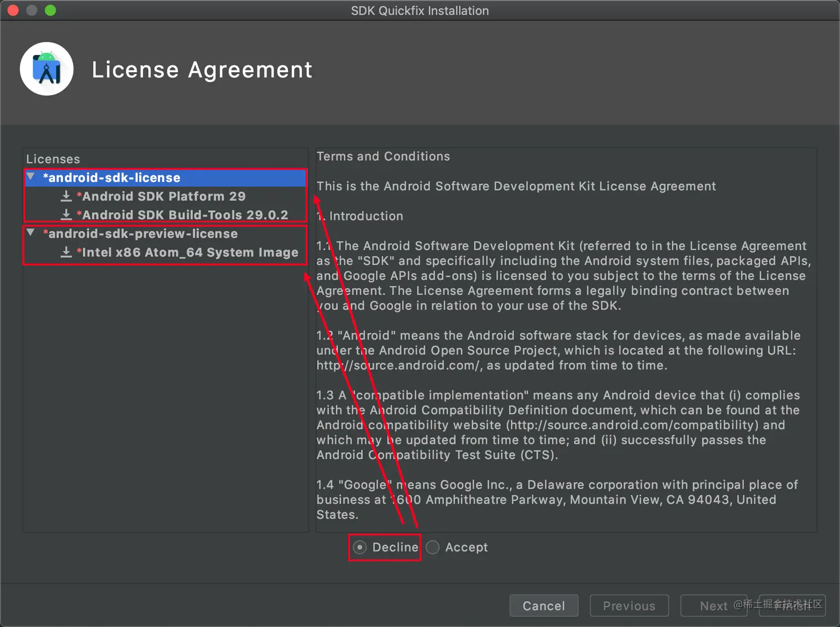This screenshot has height=627, width=840.
Task: Click the Licenses panel heading
Action: tap(53, 159)
